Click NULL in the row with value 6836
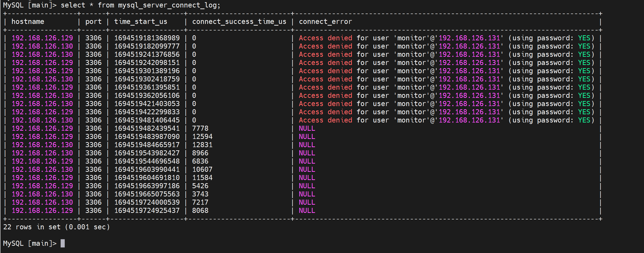 click(x=307, y=161)
